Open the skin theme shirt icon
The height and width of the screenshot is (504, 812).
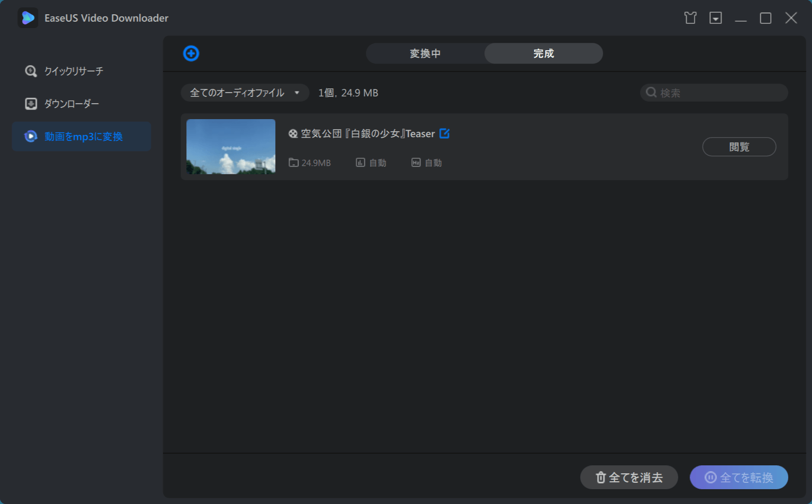tap(690, 18)
